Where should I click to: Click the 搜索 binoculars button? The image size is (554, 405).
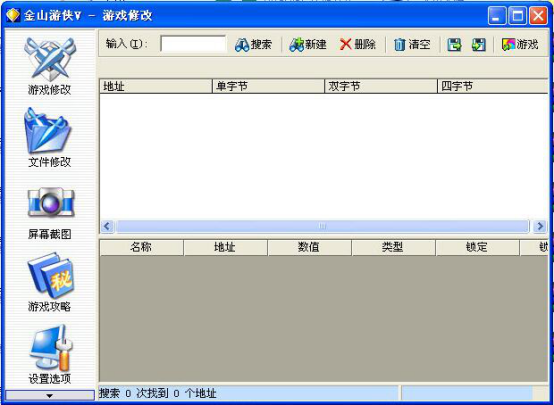[x=253, y=45]
